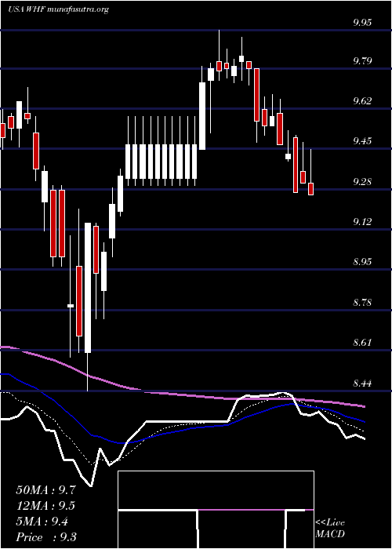Click the 'Price : 9.3' legend entry
Screen dimensions: 392x549
tap(45, 537)
